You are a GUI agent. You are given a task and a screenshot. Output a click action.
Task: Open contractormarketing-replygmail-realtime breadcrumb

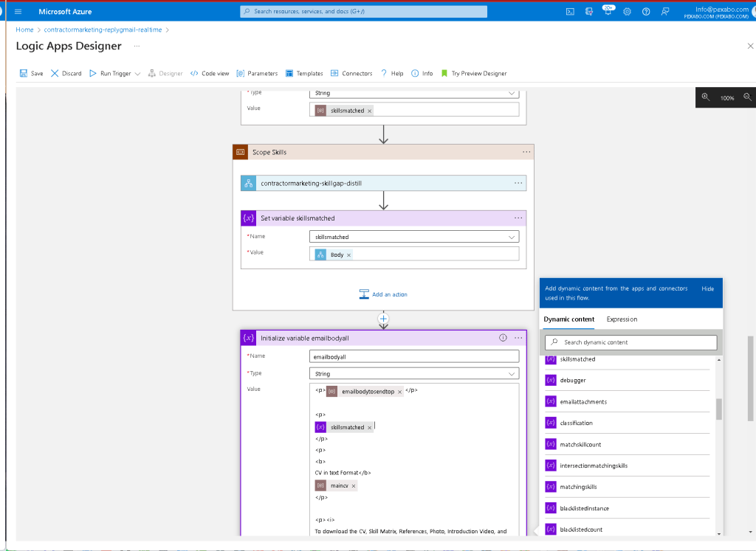pos(103,30)
